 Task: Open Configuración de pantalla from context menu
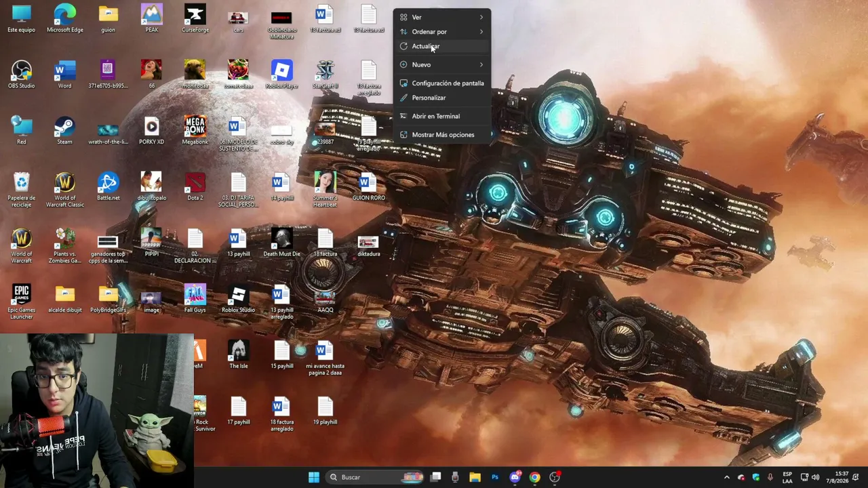[441, 83]
